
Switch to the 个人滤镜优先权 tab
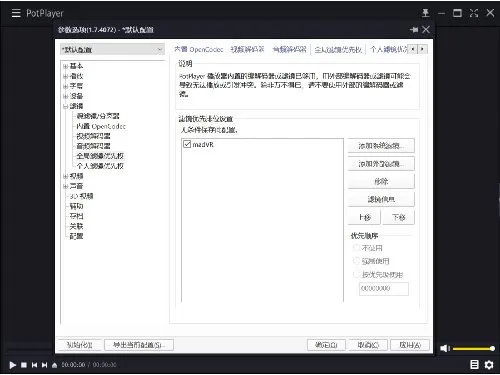[x=388, y=49]
